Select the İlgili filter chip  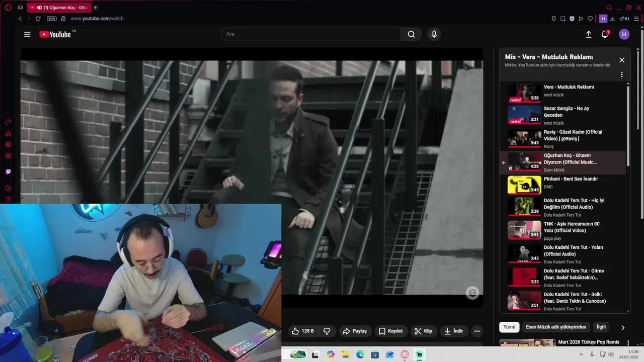601,327
